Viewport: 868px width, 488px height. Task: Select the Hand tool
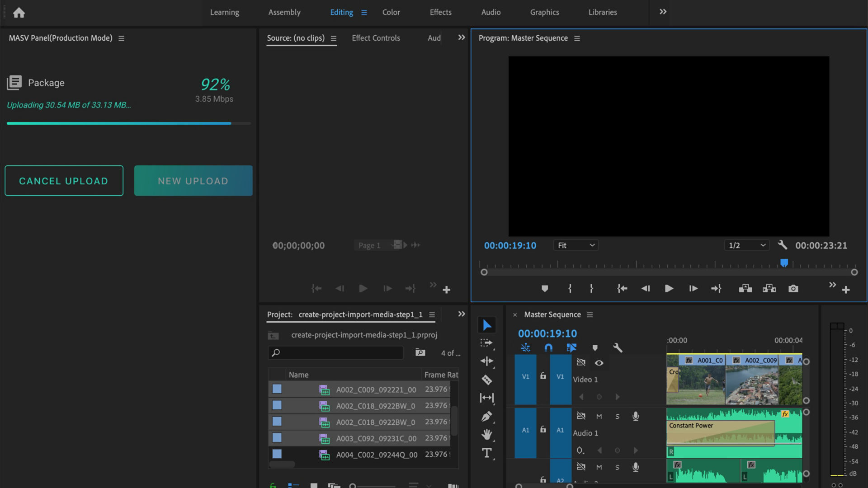tap(487, 434)
